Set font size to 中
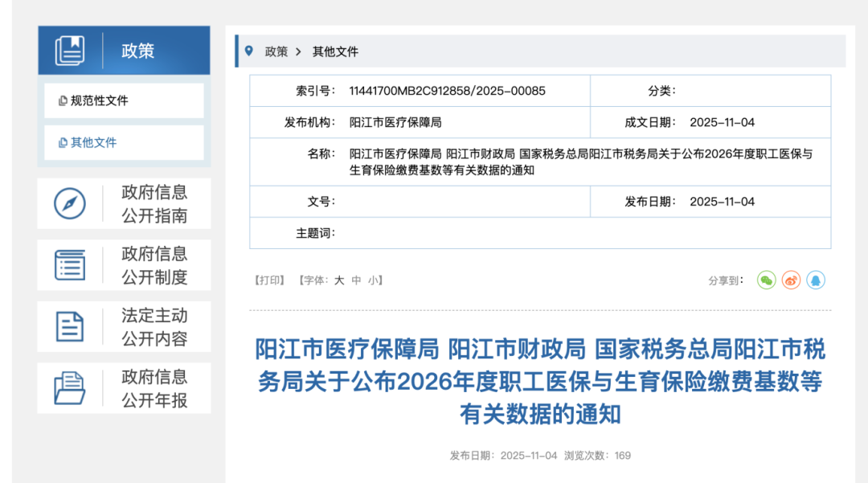 (357, 280)
